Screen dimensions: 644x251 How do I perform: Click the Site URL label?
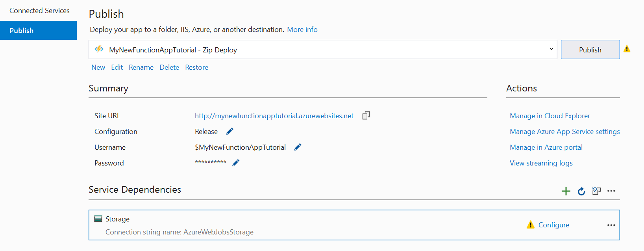[107, 116]
